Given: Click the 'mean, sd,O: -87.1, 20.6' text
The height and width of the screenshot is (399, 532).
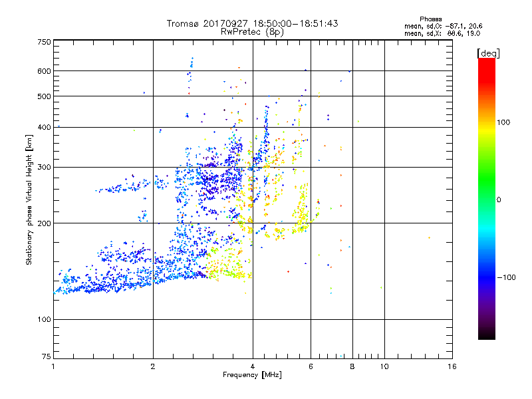Looking at the screenshot, I should (444, 26).
